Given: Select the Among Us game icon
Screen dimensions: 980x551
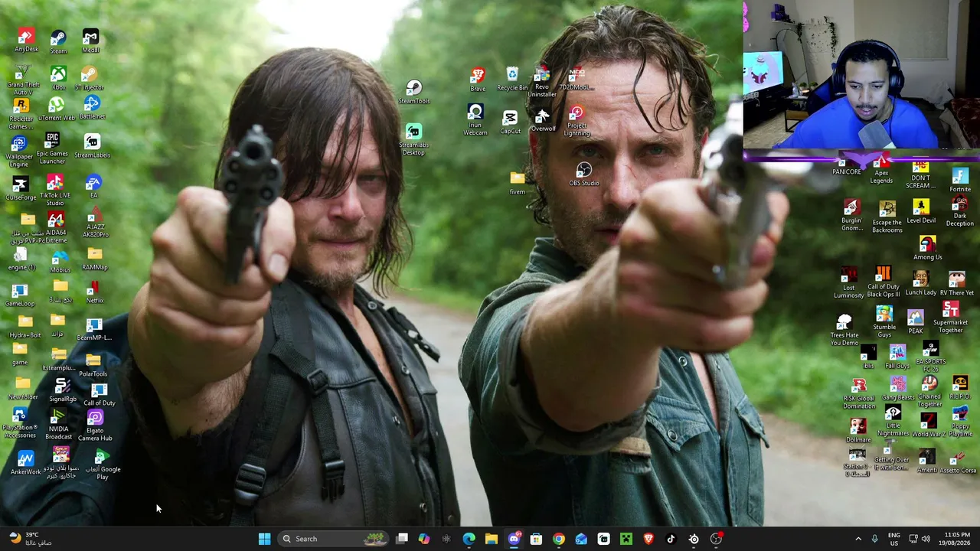Looking at the screenshot, I should tap(928, 249).
